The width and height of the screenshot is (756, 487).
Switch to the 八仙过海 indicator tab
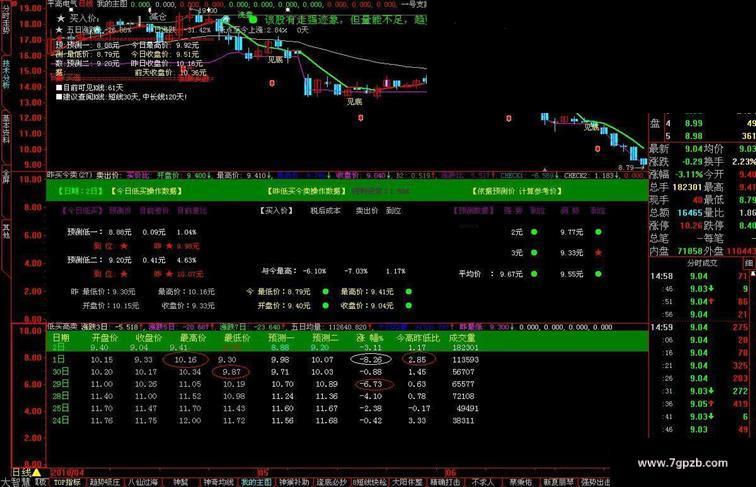point(142,482)
